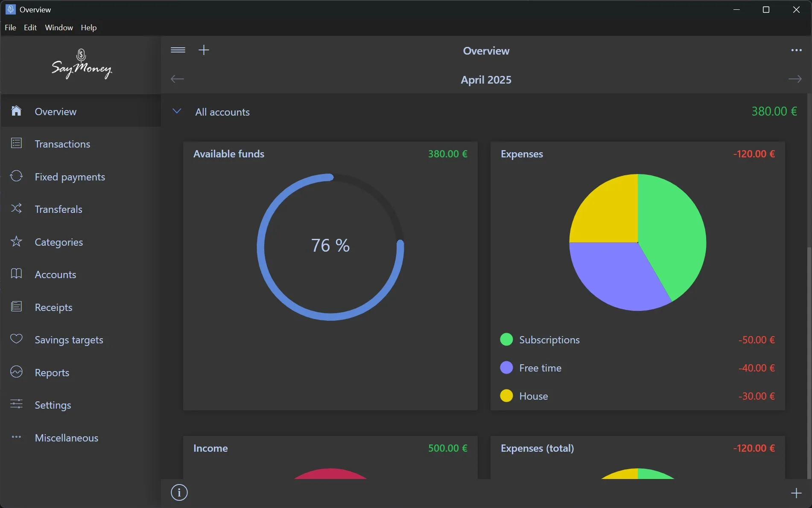Expand the All accounts chevron

[177, 111]
